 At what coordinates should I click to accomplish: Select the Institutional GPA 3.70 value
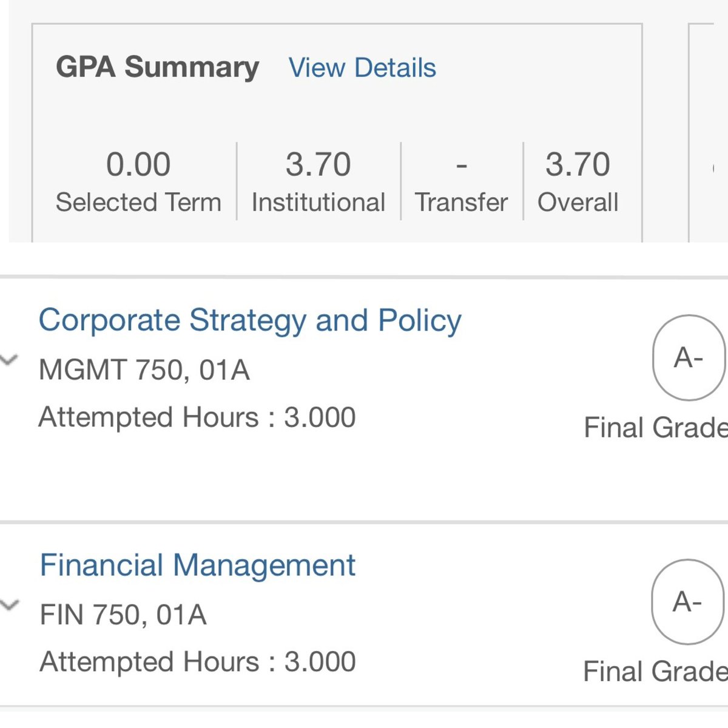(x=318, y=164)
